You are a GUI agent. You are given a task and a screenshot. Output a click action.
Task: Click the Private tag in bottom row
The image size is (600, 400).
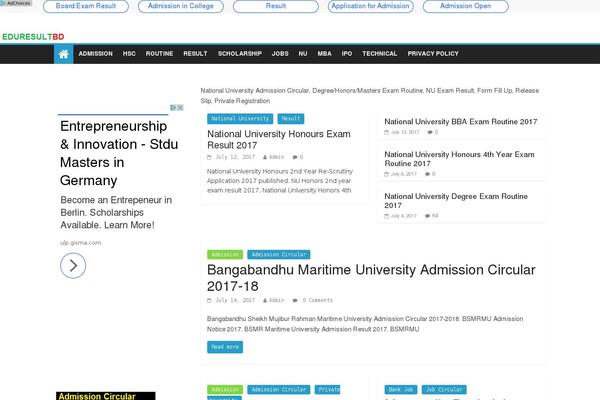point(327,390)
